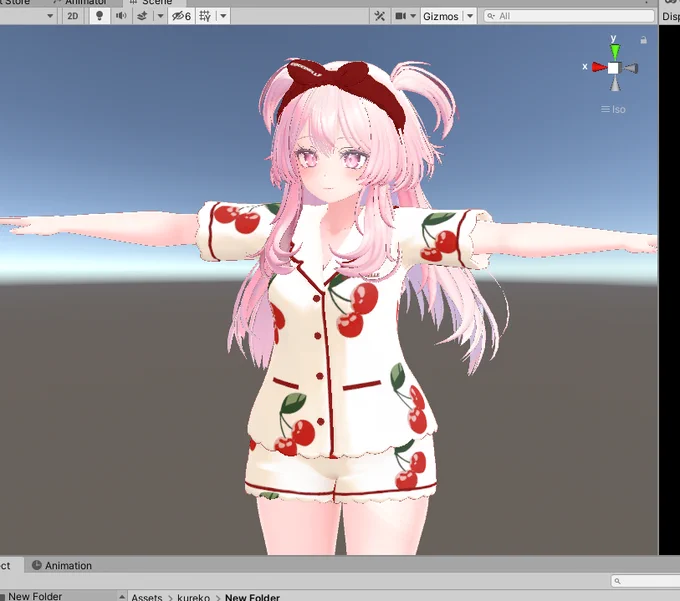Focus the scene search field labeled All
This screenshot has width=680, height=601.
(569, 16)
